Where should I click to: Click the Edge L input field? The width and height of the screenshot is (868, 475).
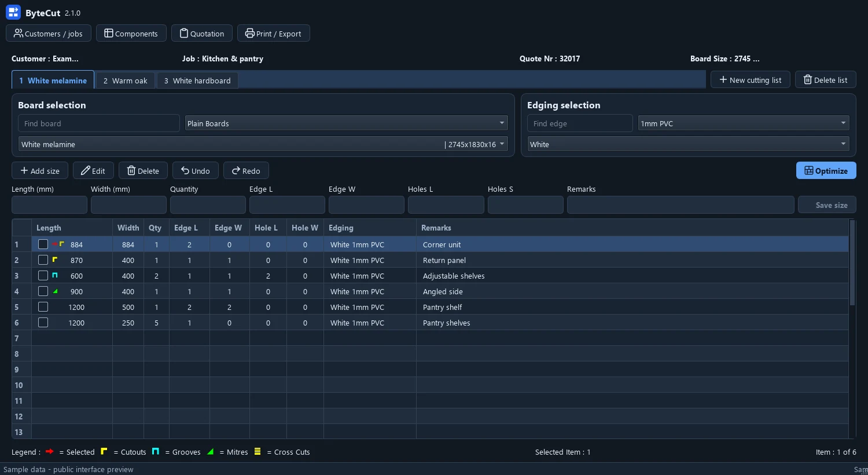(287, 204)
